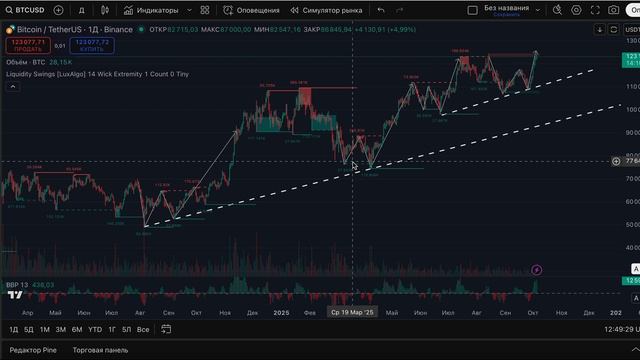Click the red ПРОДАТЬ sell button
640x360 pixels.
coord(28,45)
